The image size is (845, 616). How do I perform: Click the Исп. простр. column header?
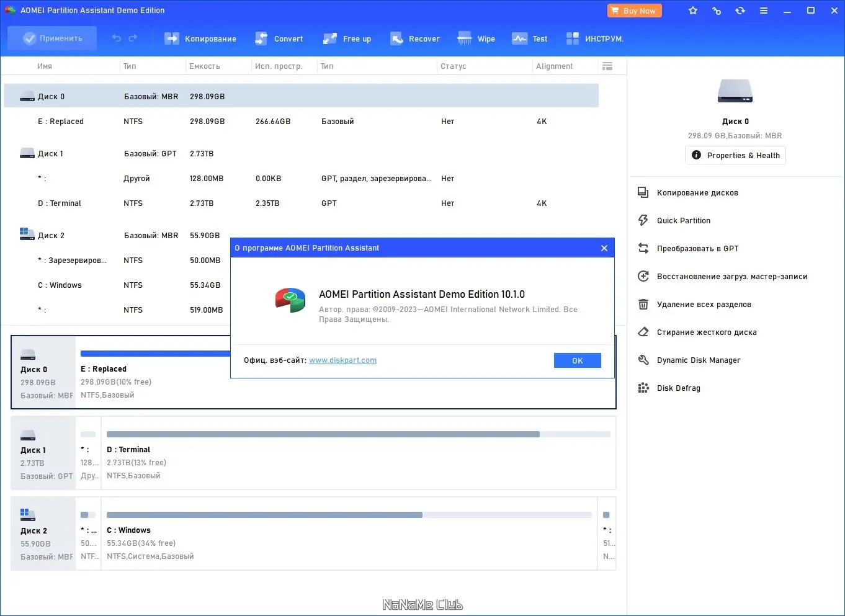[279, 66]
